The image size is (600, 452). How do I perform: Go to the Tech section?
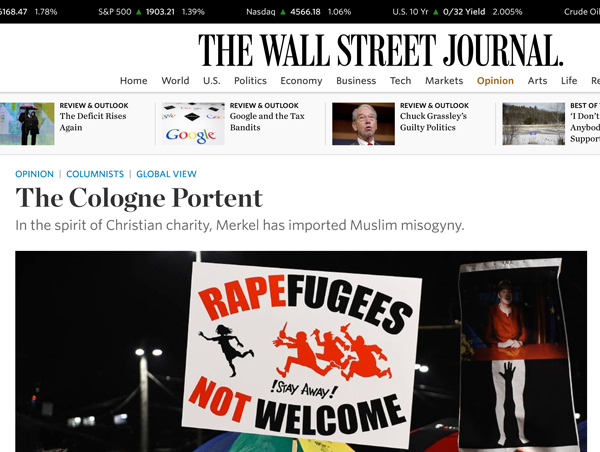pyautogui.click(x=401, y=81)
